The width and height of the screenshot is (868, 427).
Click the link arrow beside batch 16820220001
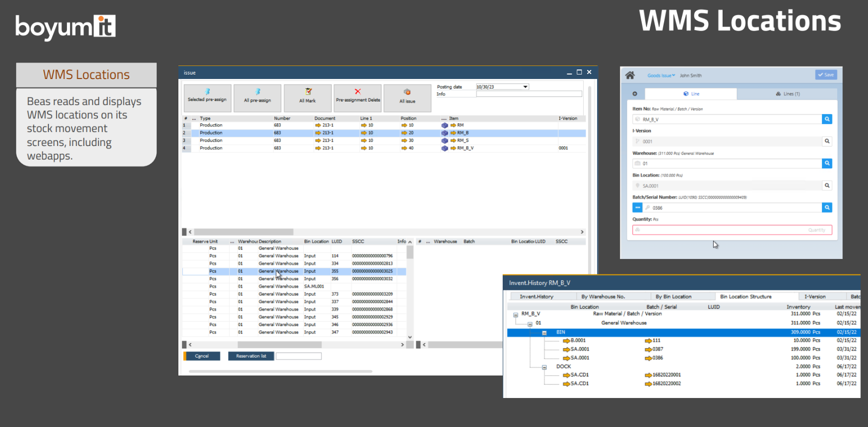[x=648, y=375]
